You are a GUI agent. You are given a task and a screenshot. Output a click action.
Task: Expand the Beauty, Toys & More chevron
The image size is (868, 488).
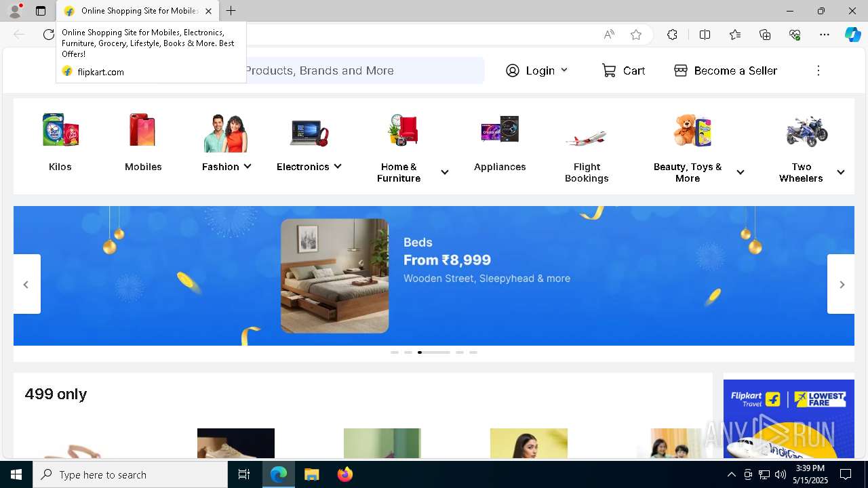click(x=741, y=172)
